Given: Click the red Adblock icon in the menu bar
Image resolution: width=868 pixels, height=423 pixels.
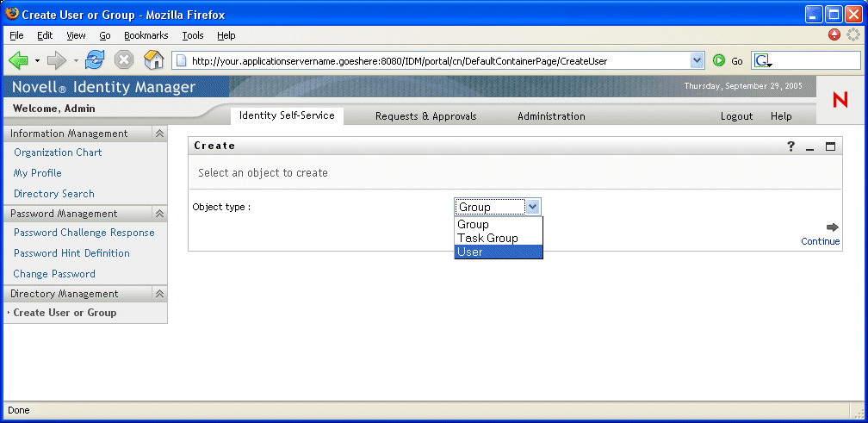Looking at the screenshot, I should coord(834,34).
